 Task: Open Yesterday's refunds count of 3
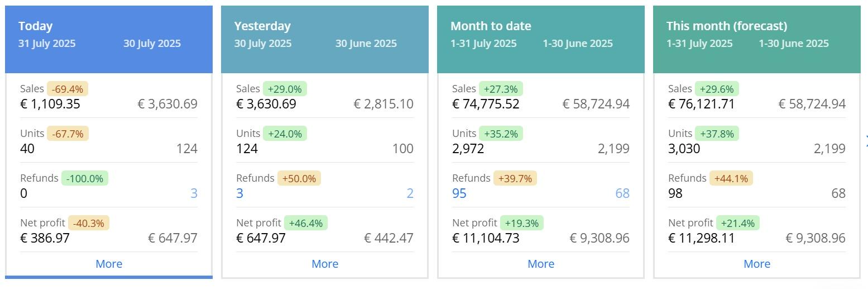coord(239,193)
